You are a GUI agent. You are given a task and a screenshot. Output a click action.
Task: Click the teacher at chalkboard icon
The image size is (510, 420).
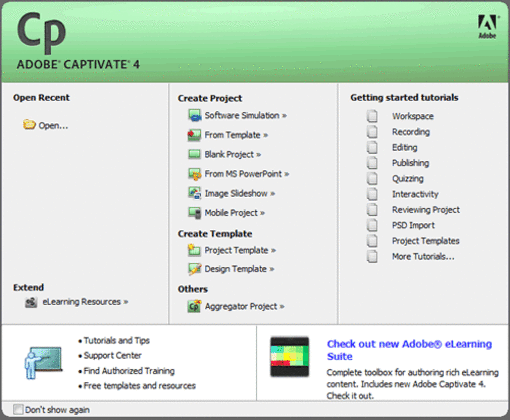[43, 363]
